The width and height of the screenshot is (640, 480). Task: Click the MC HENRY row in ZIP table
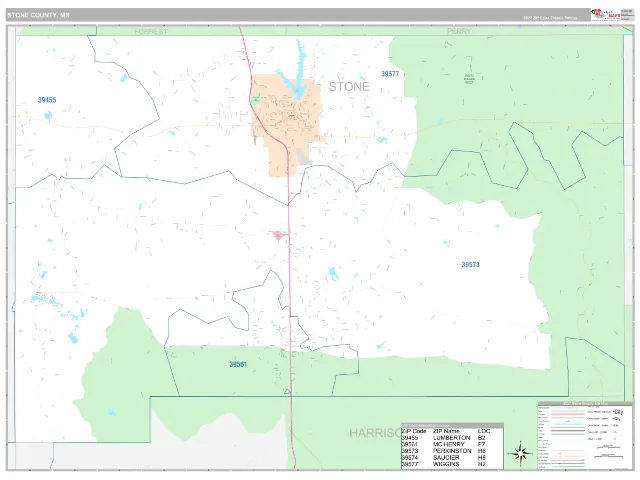pos(452,444)
